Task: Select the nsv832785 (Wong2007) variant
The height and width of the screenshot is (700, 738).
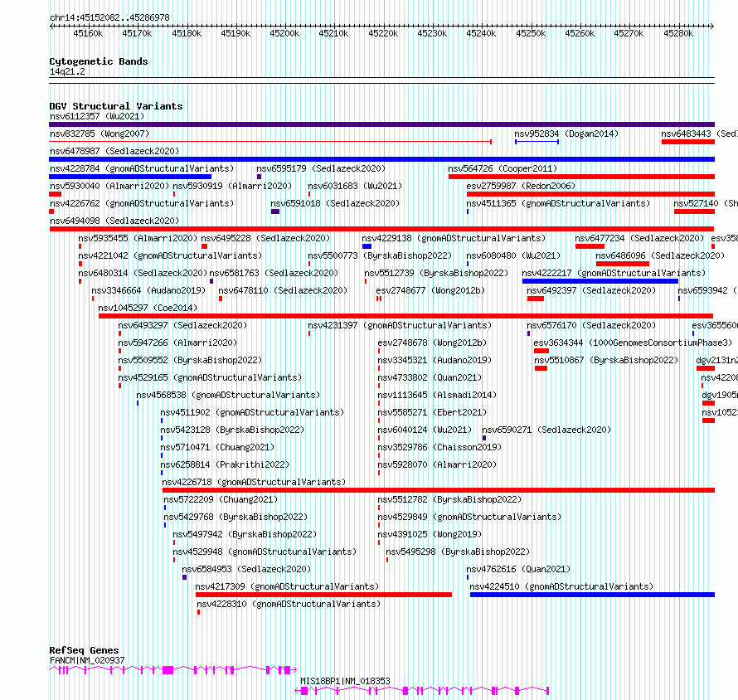Action: click(100, 134)
